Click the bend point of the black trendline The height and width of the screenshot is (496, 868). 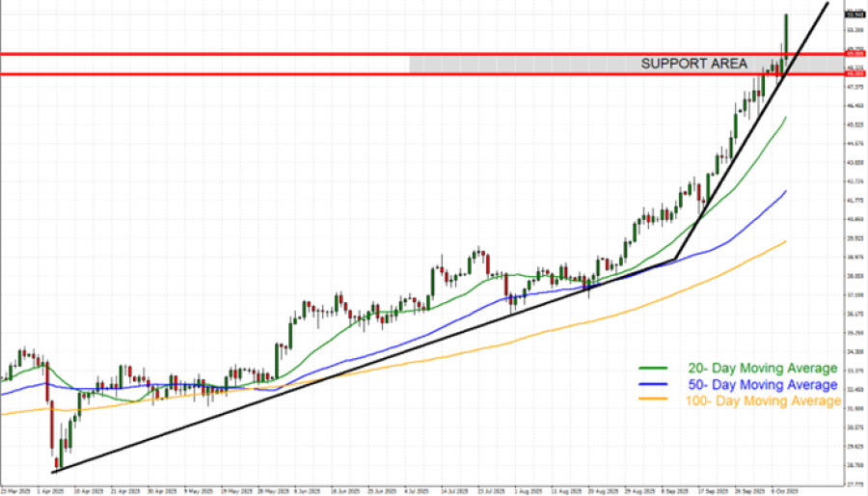coord(675,259)
